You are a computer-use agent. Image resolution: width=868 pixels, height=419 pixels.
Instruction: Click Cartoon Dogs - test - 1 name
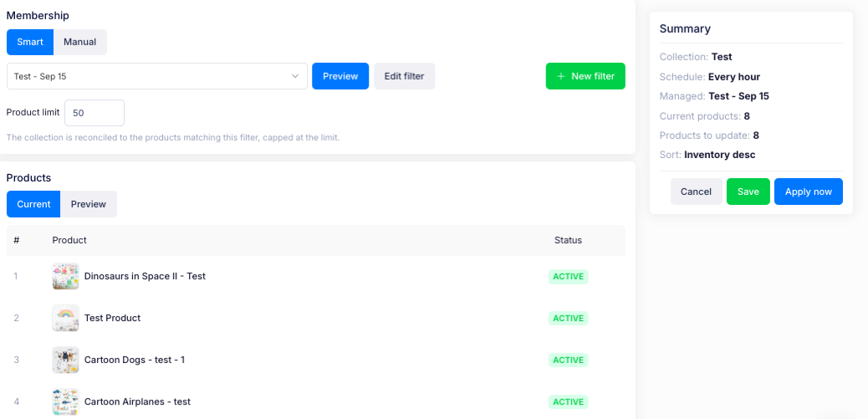(x=135, y=360)
